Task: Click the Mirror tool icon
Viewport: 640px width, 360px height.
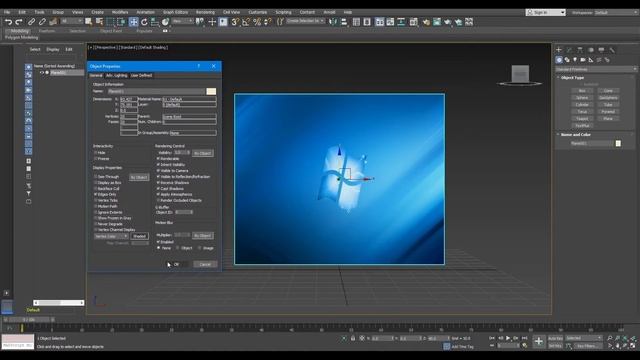Action: (333, 22)
